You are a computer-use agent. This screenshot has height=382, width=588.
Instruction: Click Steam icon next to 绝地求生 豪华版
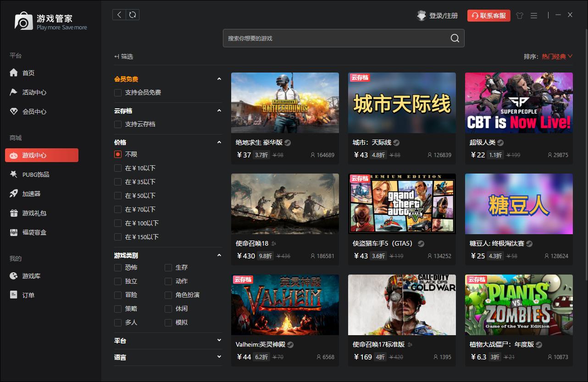click(x=288, y=142)
